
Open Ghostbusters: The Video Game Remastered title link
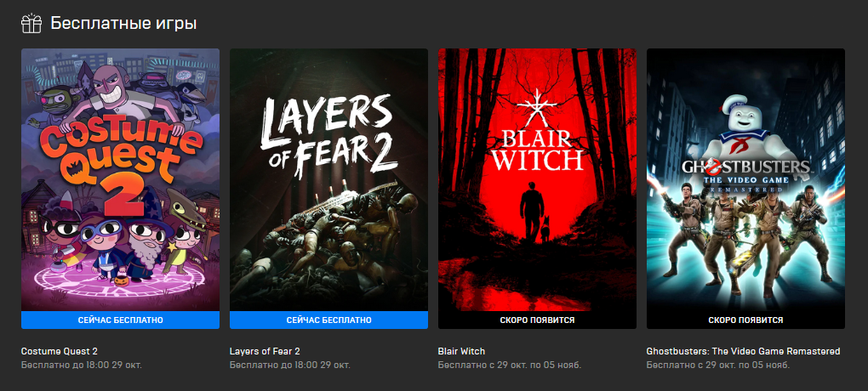click(x=744, y=351)
